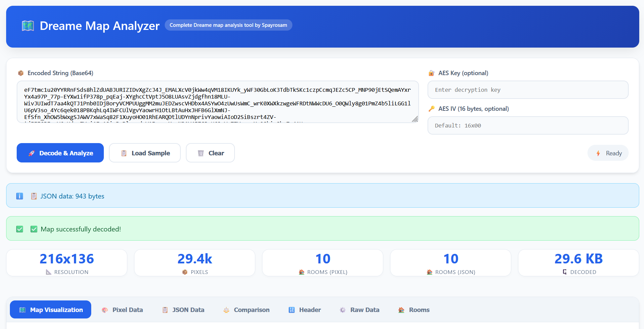This screenshot has height=329, width=644.
Task: Open the Rooms tab
Action: click(x=414, y=310)
